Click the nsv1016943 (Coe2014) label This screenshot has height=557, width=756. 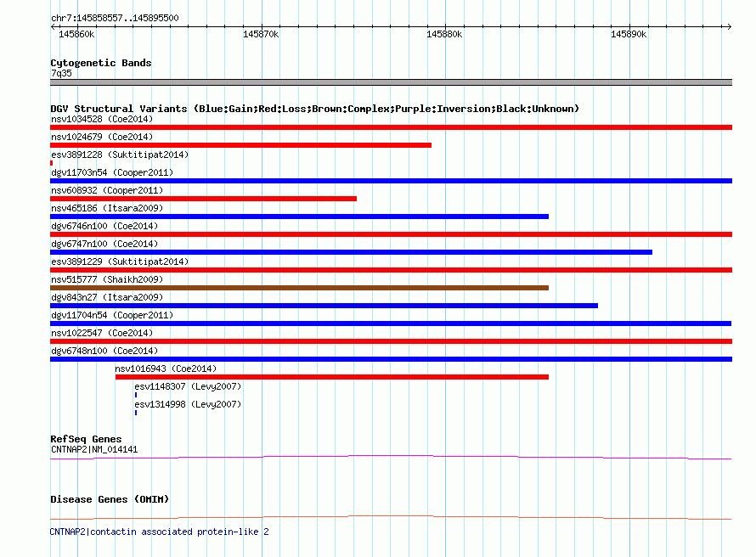(x=166, y=369)
